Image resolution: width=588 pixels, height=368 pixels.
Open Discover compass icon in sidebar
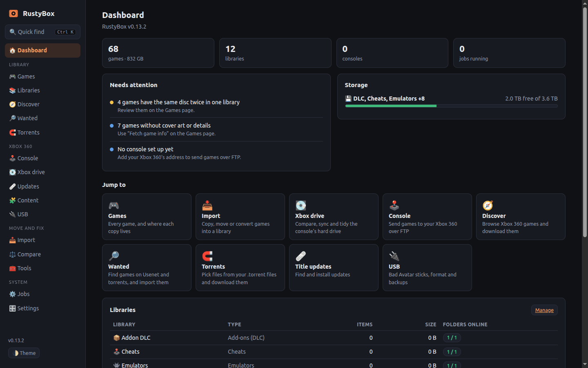13,104
